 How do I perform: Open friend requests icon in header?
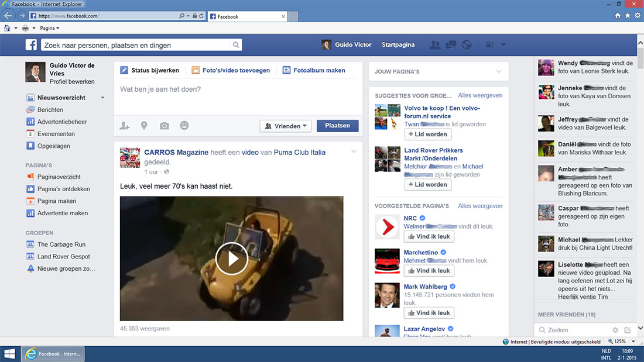click(435, 44)
